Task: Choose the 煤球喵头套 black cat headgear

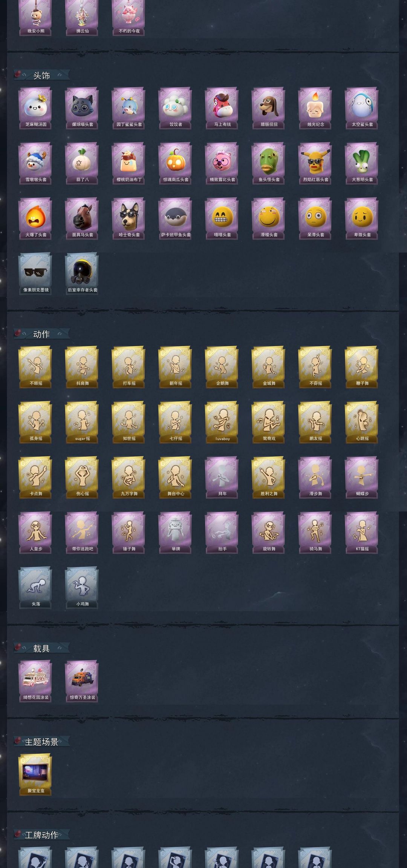Action: click(x=82, y=108)
